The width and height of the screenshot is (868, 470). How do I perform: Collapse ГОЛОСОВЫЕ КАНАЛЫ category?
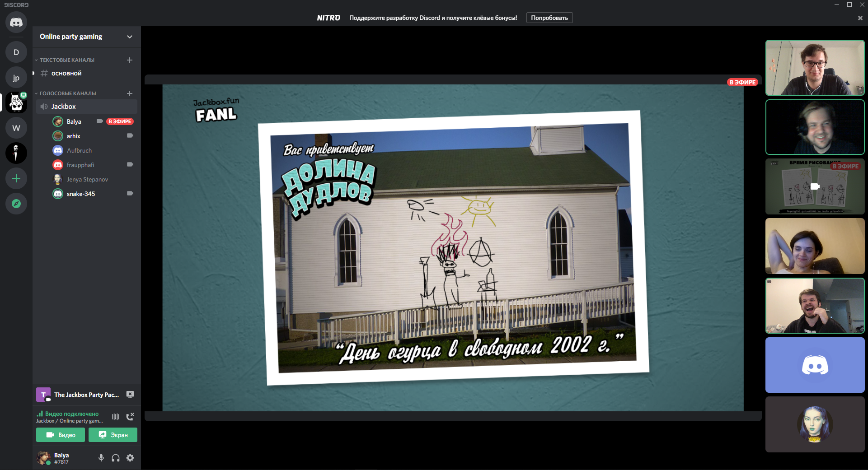pyautogui.click(x=68, y=93)
